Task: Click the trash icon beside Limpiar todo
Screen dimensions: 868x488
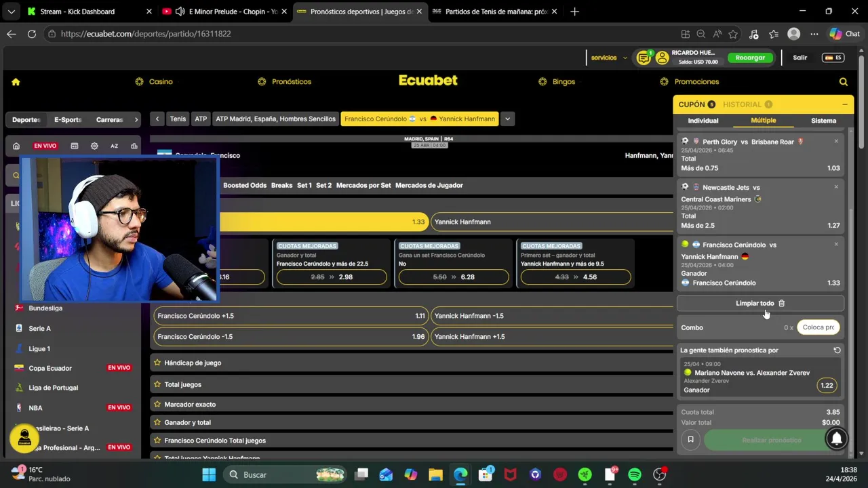Action: [781, 303]
